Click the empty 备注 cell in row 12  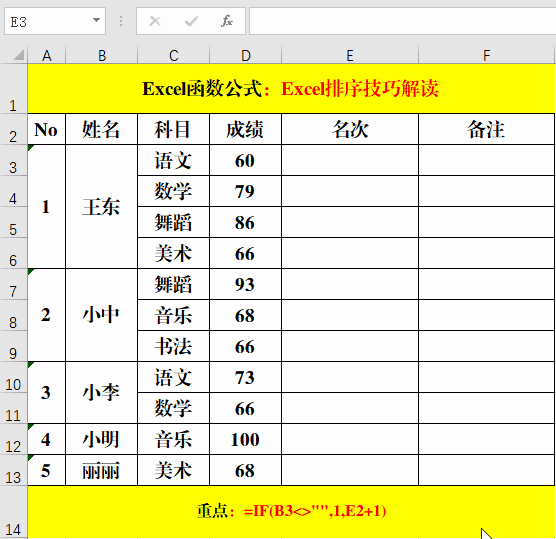(x=486, y=439)
